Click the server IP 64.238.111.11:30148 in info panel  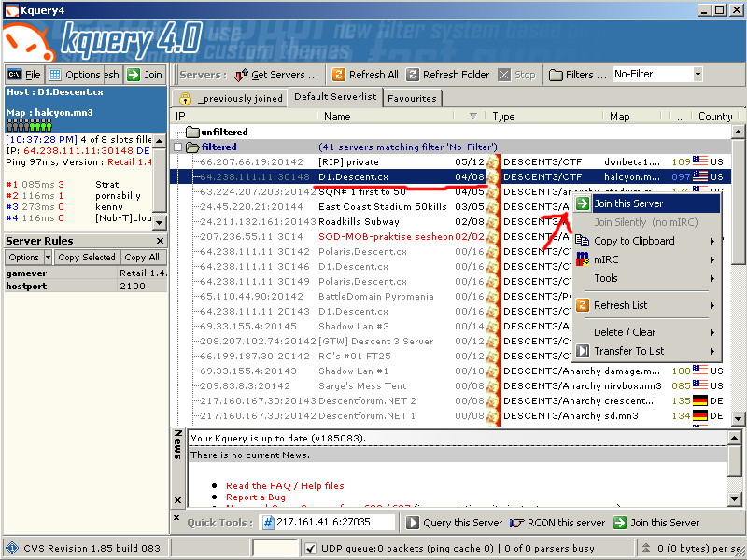click(x=78, y=151)
